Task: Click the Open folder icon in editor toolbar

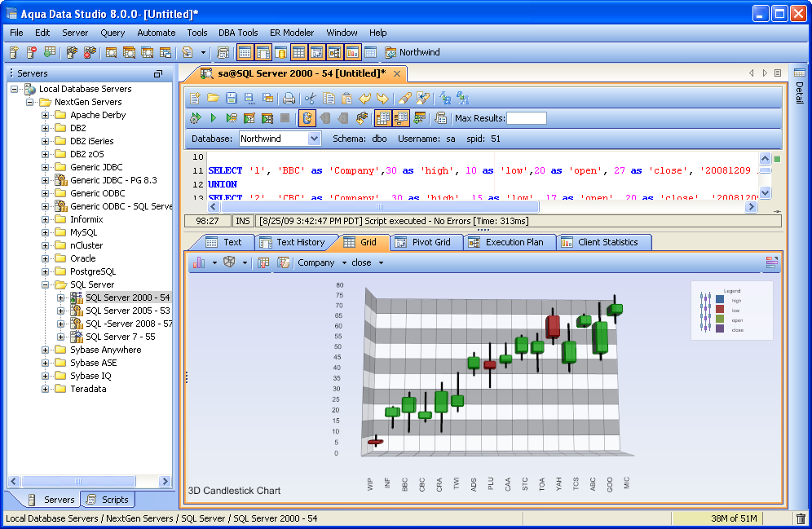Action: coord(213,98)
